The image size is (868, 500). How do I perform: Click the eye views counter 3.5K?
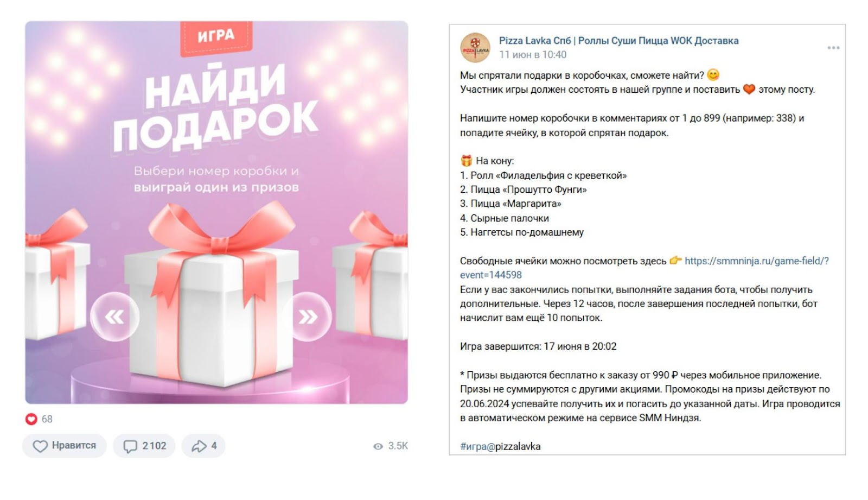pyautogui.click(x=391, y=446)
